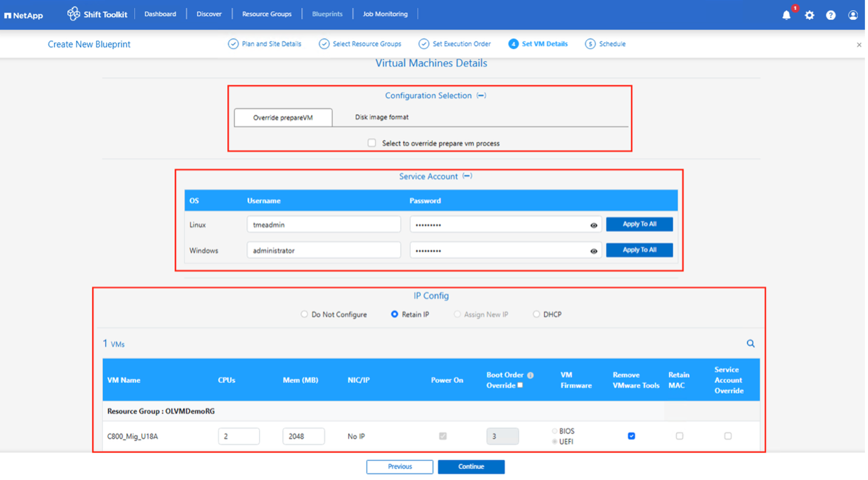This screenshot has height=480, width=868.
Task: Switch to the Disk image format tab
Action: (382, 117)
